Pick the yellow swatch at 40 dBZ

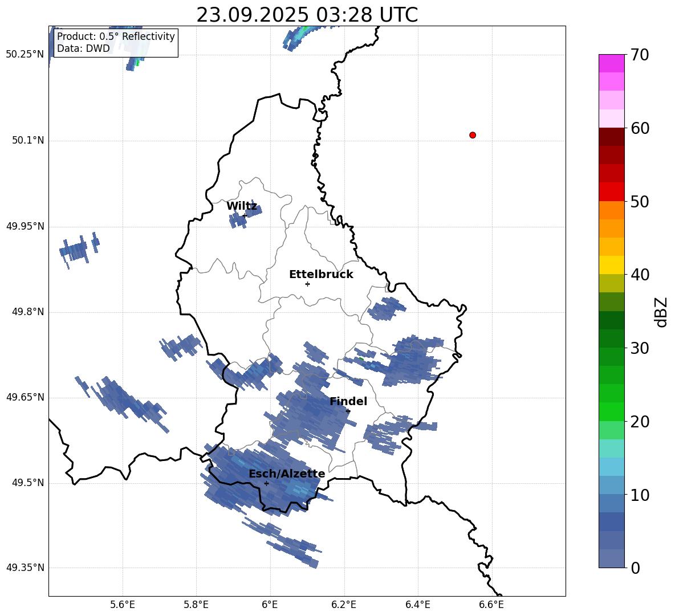pyautogui.click(x=611, y=265)
